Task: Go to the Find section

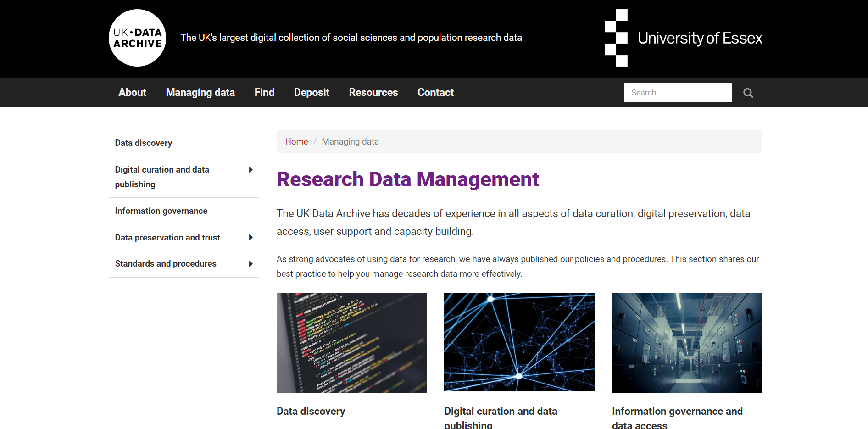Action: point(264,92)
